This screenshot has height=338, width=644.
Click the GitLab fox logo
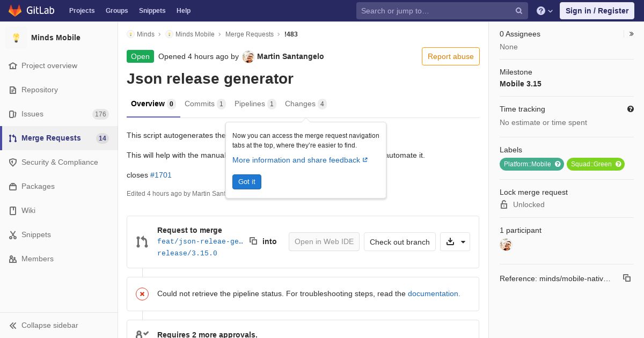[15, 10]
